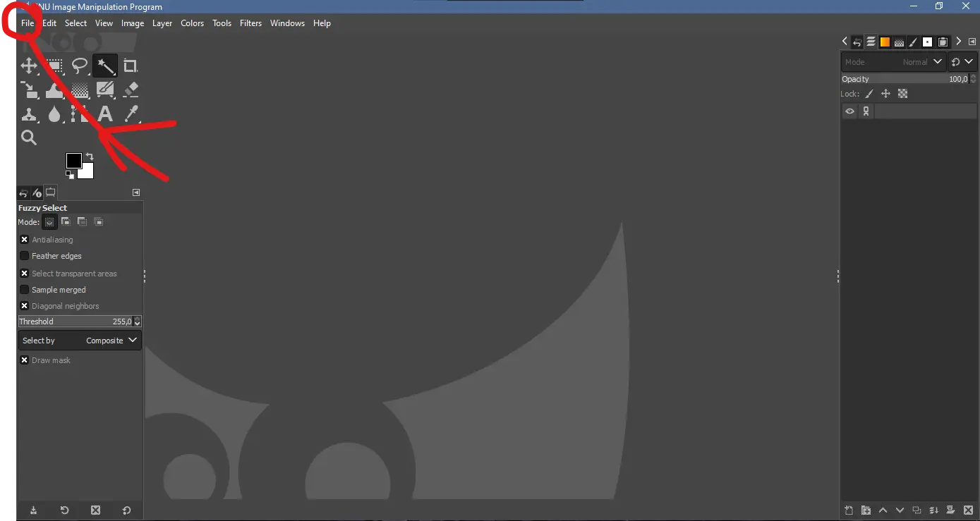Toggle Lock position and size
The width and height of the screenshot is (980, 521).
[886, 94]
